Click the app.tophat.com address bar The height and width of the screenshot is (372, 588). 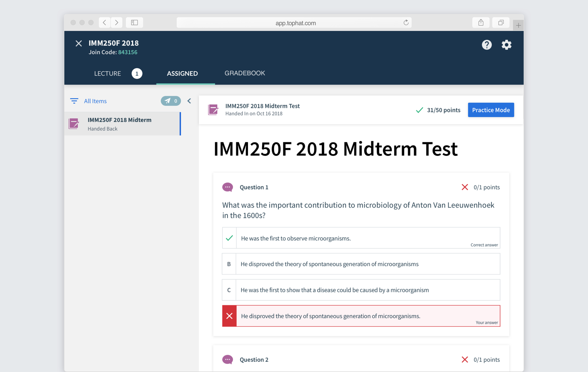tap(294, 23)
